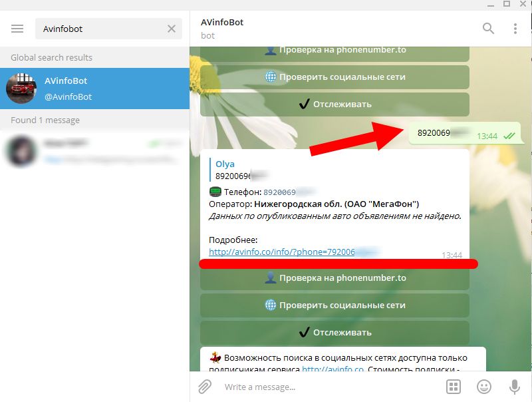Select the sent message 8920069
Viewport: 532px width, 402px height.
[464, 133]
